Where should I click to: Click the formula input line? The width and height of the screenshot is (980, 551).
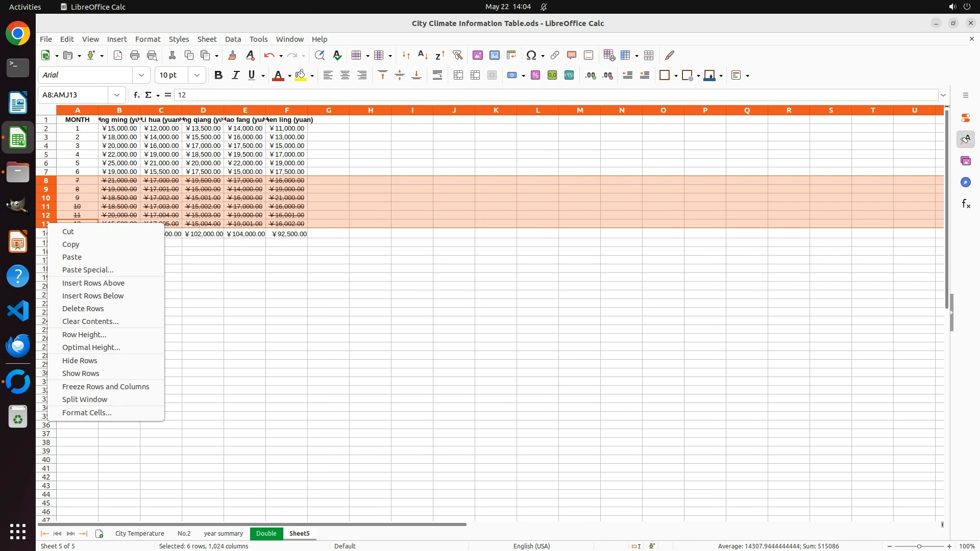(556, 95)
